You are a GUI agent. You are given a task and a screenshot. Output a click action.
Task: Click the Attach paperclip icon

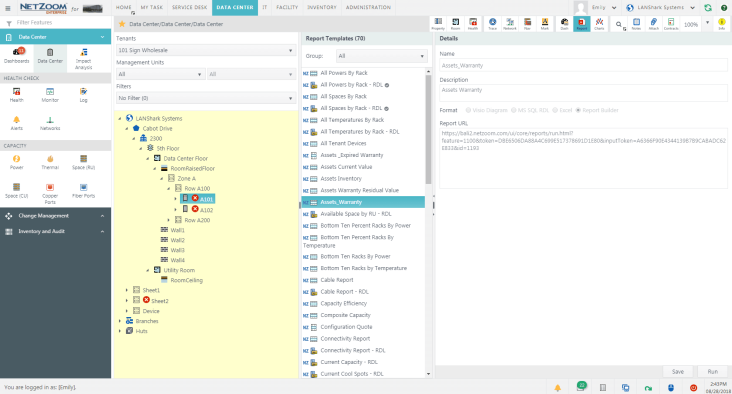pos(654,24)
